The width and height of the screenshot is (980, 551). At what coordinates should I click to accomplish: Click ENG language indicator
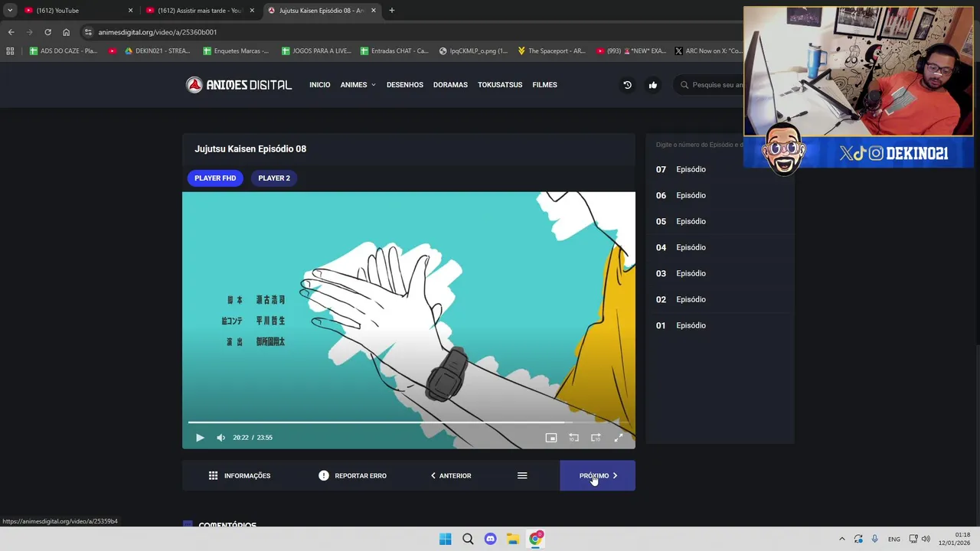point(893,539)
